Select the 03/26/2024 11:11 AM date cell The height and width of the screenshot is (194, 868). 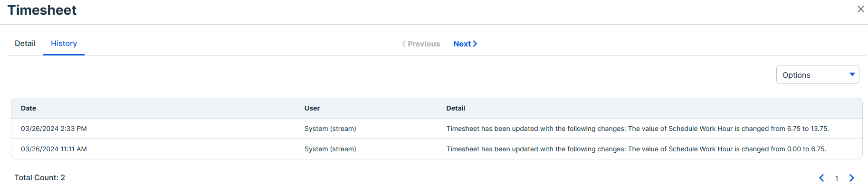pyautogui.click(x=54, y=149)
